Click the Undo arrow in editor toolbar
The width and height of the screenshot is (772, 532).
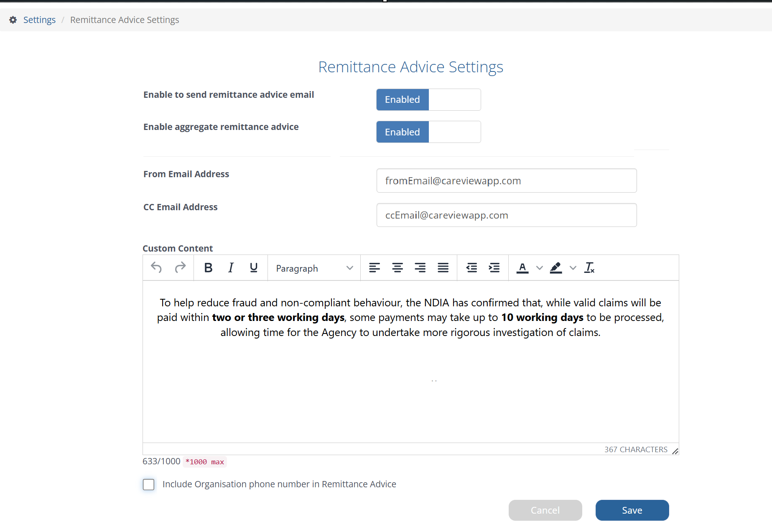[156, 267]
